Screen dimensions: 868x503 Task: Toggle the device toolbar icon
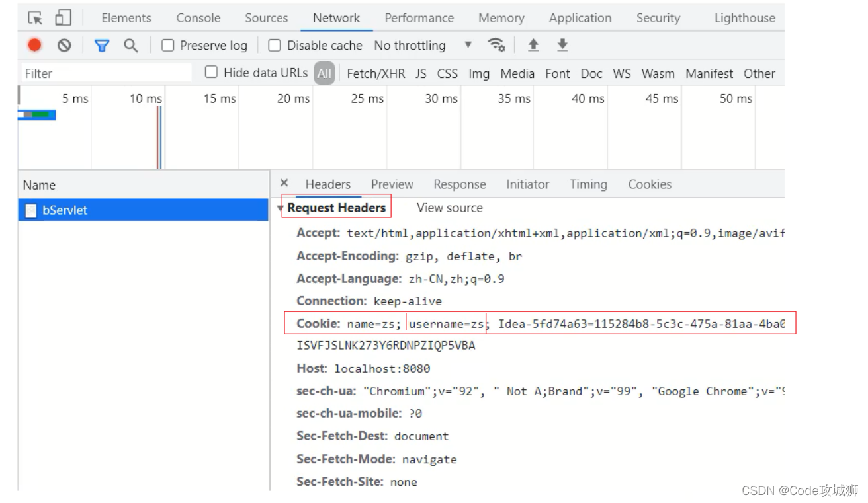pyautogui.click(x=63, y=18)
